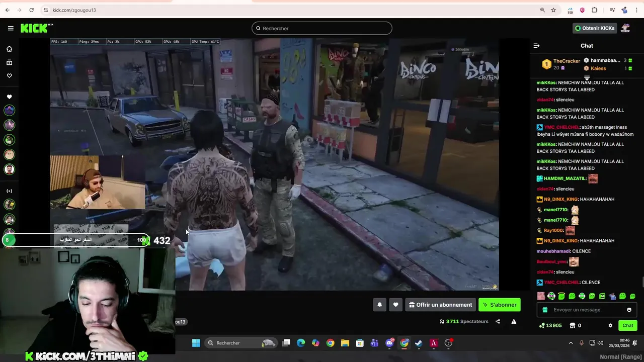Send message with the green Chat button
The width and height of the screenshot is (644, 362).
[628, 325]
